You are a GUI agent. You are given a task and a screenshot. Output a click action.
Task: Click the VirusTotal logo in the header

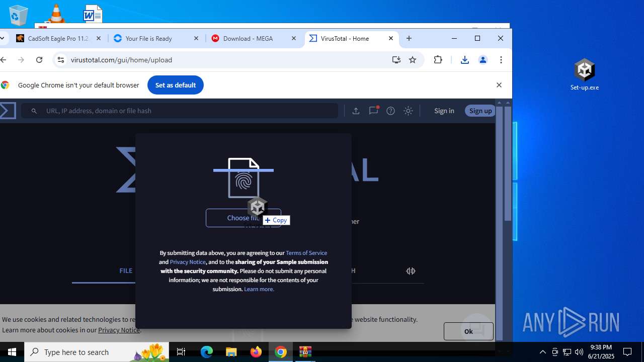8,111
